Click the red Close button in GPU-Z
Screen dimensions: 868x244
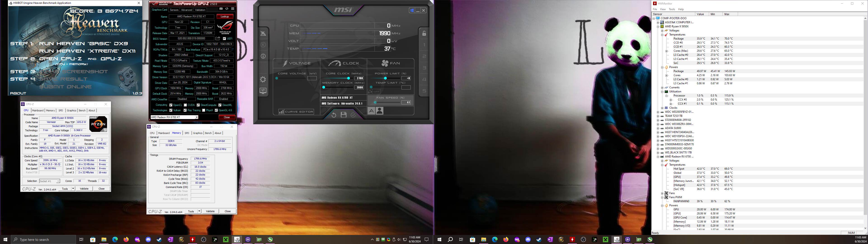pyautogui.click(x=227, y=117)
